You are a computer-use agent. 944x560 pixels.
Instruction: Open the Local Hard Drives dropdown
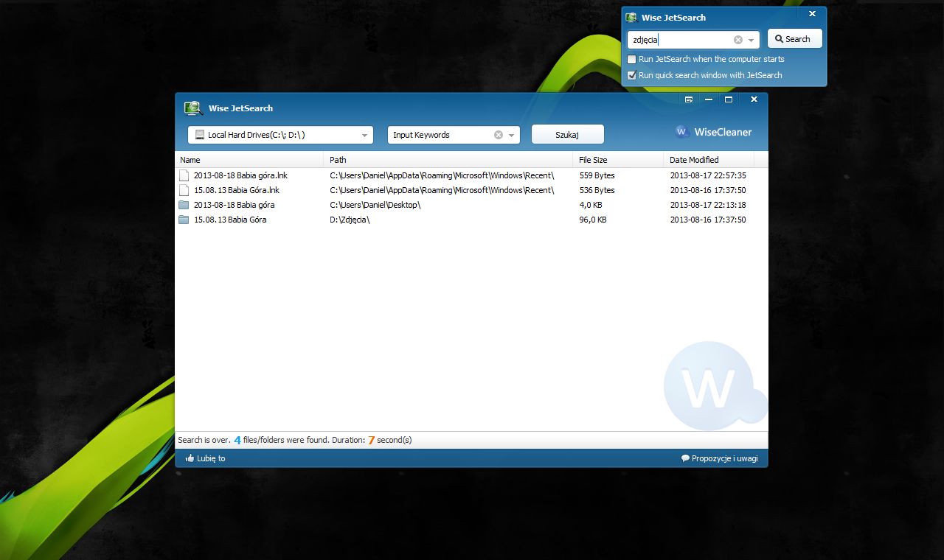(x=280, y=135)
